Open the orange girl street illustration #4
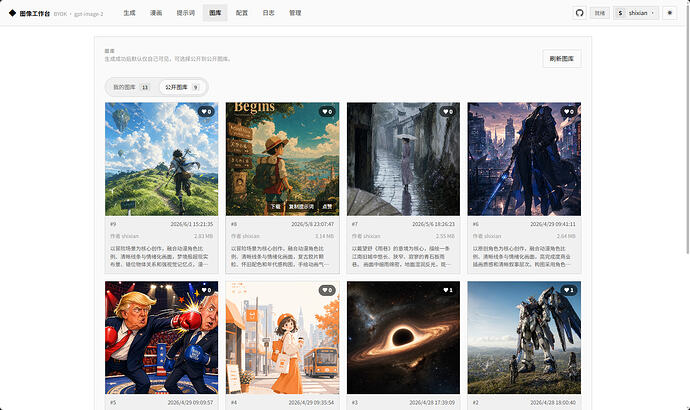The image size is (690, 410). (283, 337)
